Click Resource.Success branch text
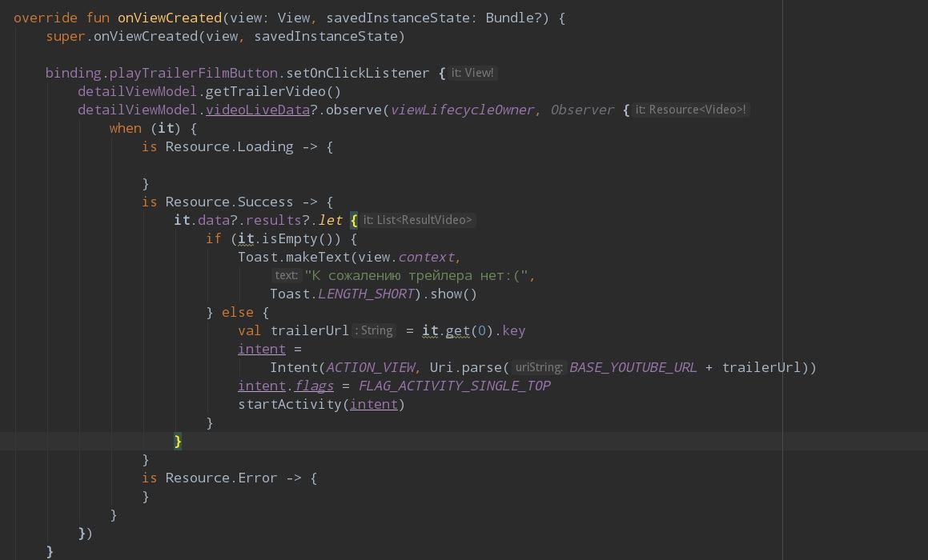Screen dimensions: 928x560 tap(229, 202)
